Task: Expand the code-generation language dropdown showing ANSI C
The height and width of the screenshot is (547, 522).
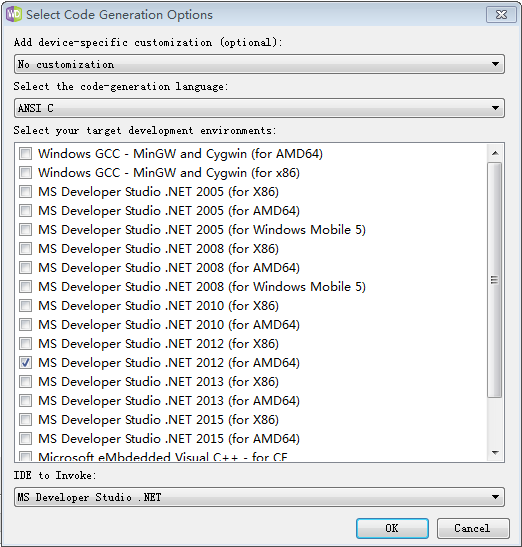Action: tap(259, 108)
